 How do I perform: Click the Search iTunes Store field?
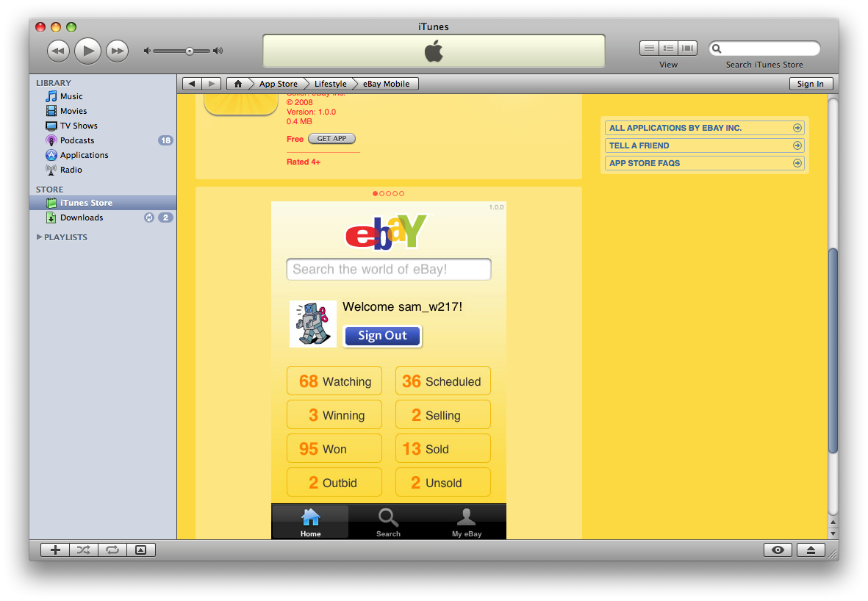tap(764, 48)
